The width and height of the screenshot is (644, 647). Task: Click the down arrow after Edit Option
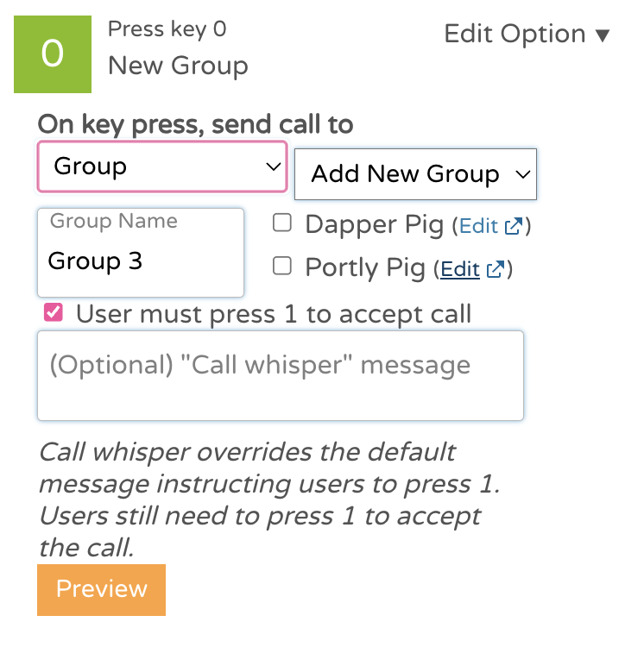(x=603, y=36)
